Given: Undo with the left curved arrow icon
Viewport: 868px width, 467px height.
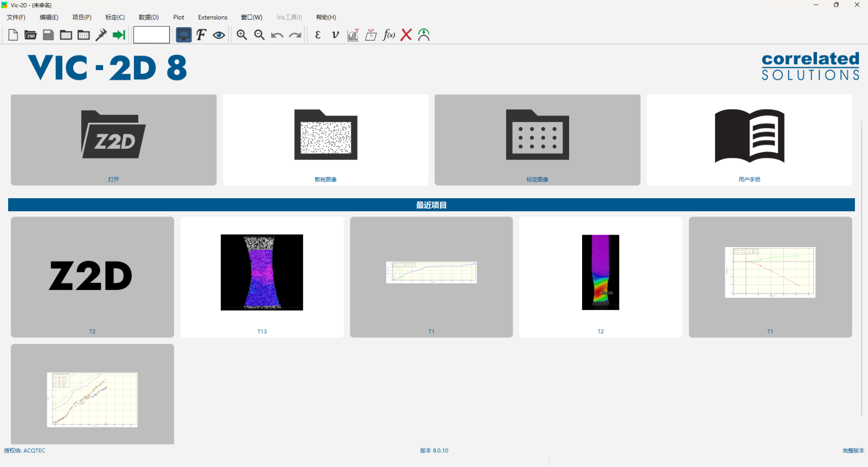Looking at the screenshot, I should coord(277,35).
